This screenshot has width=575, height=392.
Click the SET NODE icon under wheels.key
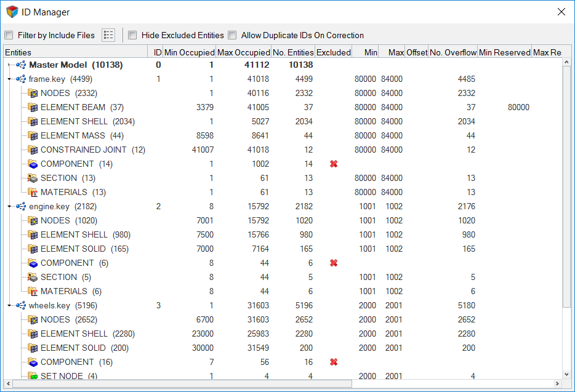click(x=33, y=375)
